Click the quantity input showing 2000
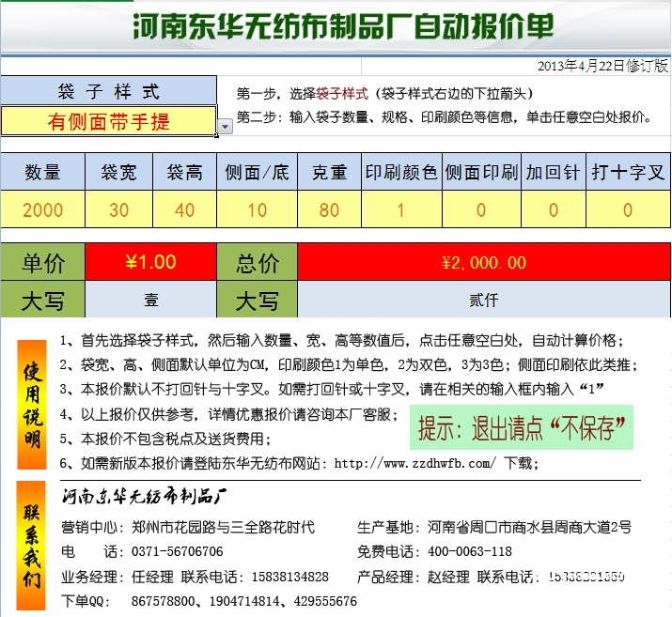This screenshot has width=672, height=617. (42, 209)
